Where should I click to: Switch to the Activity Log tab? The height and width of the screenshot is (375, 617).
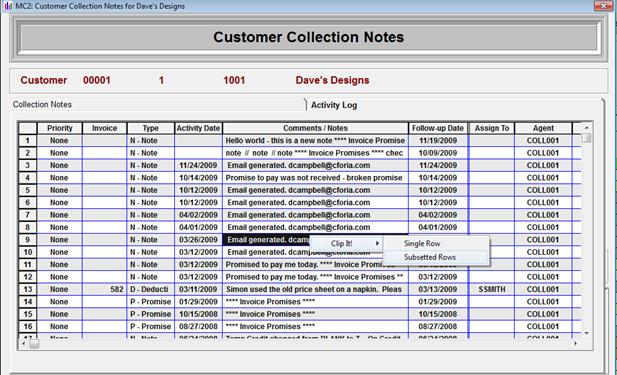pyautogui.click(x=334, y=105)
